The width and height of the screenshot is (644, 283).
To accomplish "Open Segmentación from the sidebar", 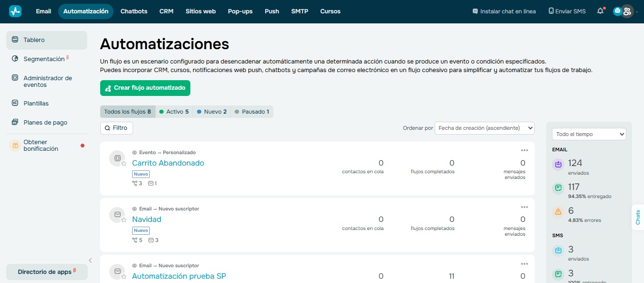I will pos(43,59).
